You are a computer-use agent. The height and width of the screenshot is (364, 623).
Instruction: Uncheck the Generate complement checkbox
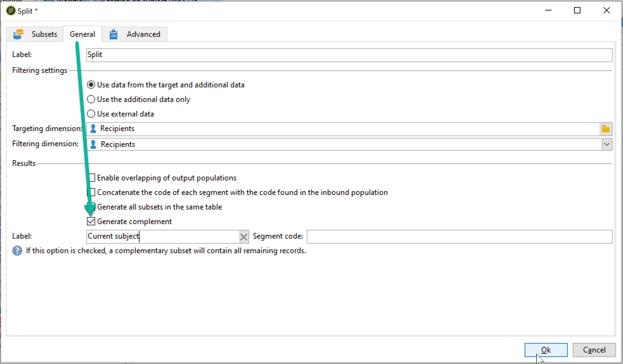(x=91, y=222)
